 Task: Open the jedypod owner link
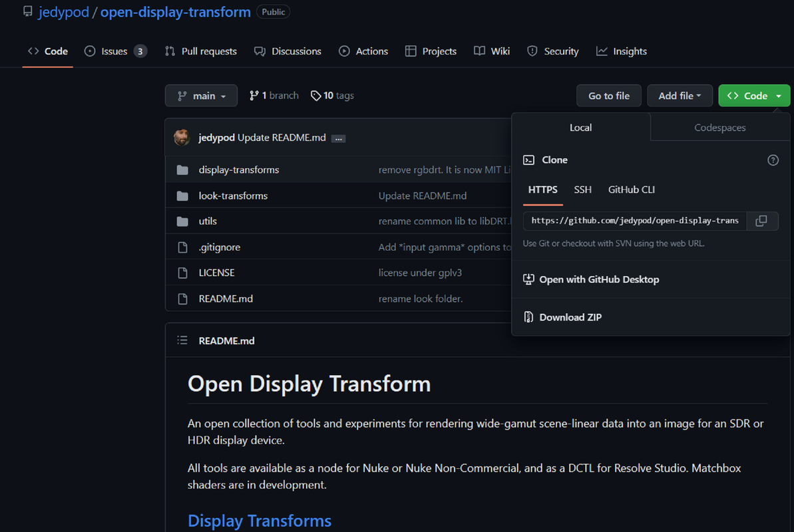[x=64, y=12]
